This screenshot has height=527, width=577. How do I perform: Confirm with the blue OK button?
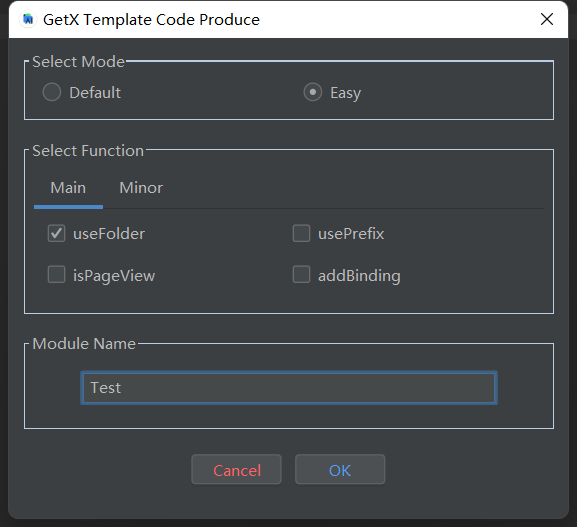pos(340,470)
